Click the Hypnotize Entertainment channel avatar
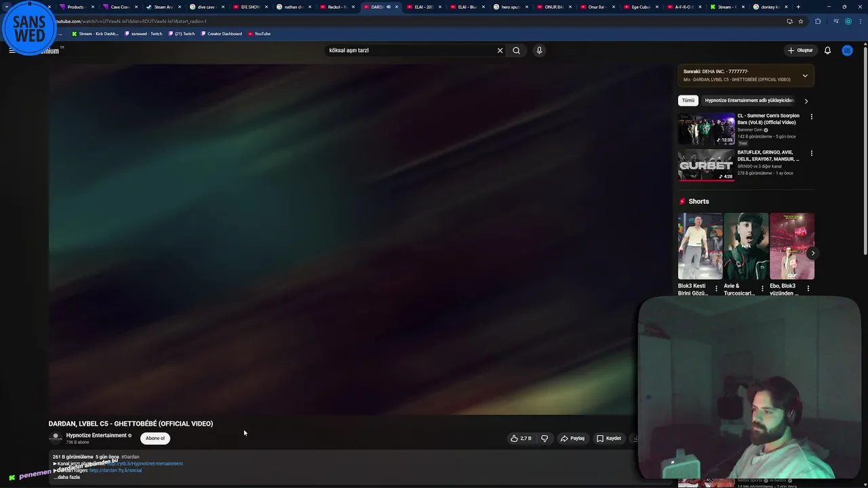The height and width of the screenshot is (488, 868). coord(56,438)
